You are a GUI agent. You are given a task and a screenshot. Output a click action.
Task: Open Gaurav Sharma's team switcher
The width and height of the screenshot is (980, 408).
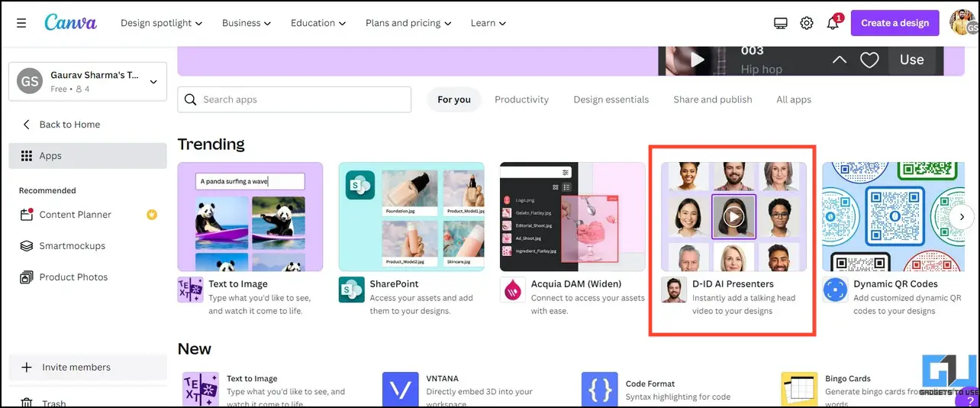click(x=88, y=81)
